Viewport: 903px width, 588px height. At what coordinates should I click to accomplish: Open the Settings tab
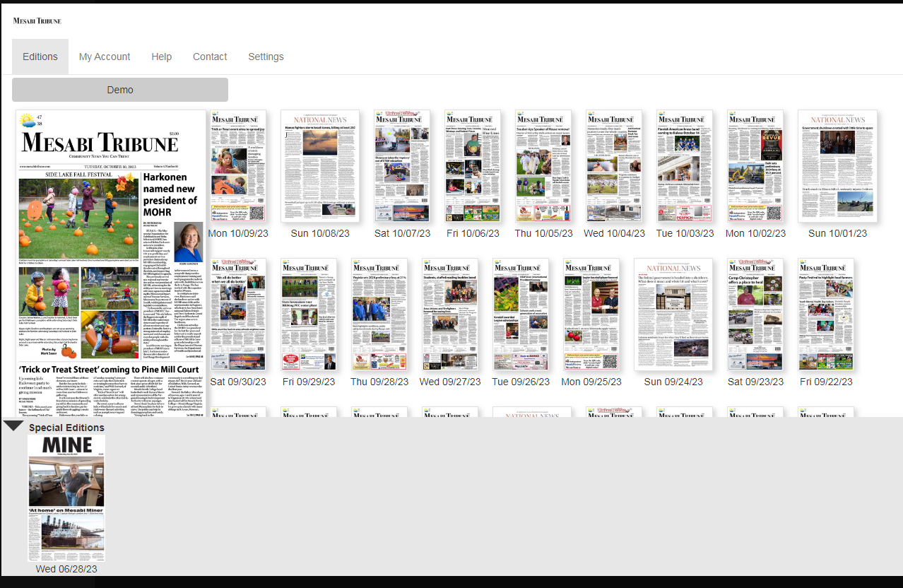[x=266, y=57]
